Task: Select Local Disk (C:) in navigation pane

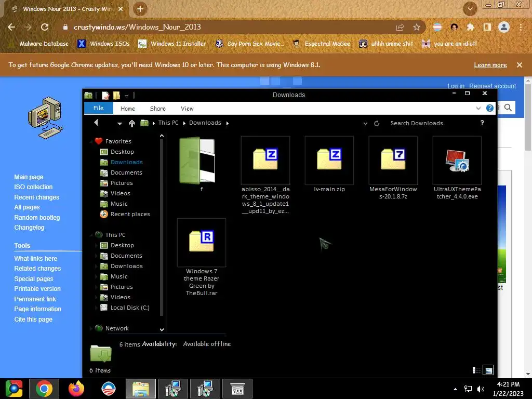Action: 125,308
